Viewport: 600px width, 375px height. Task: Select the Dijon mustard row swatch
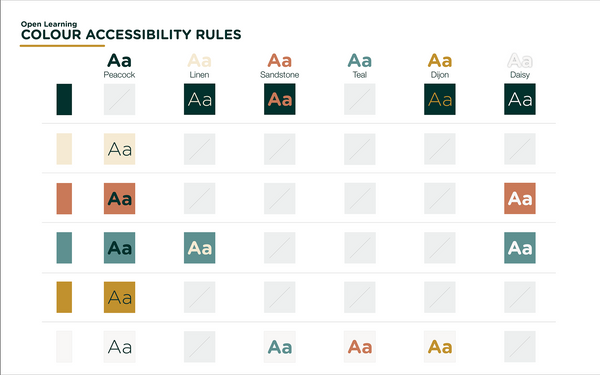pyautogui.click(x=64, y=297)
